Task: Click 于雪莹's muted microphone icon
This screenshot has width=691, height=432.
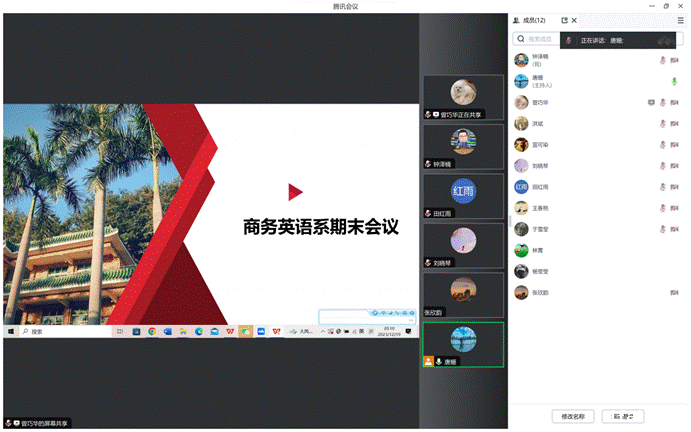Action: click(662, 229)
